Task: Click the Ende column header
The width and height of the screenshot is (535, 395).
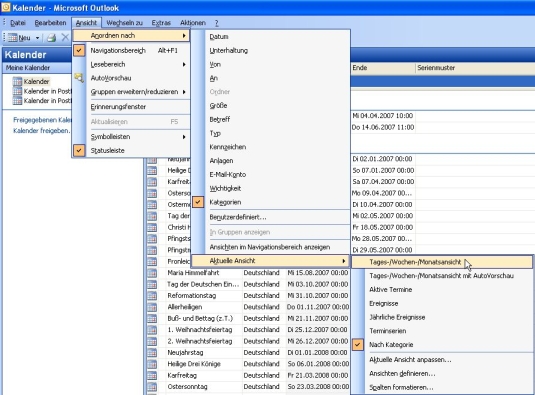Action: coord(383,68)
